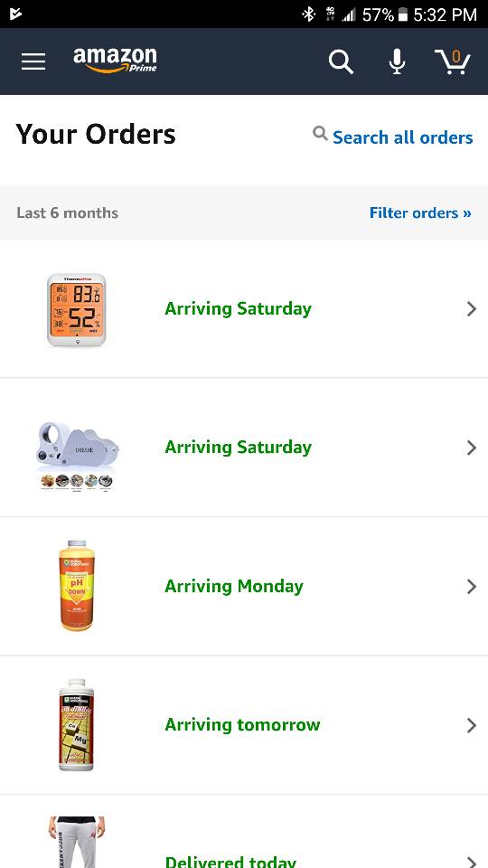This screenshot has height=868, width=488.
Task: Expand the thermometer order chevron
Action: point(472,309)
